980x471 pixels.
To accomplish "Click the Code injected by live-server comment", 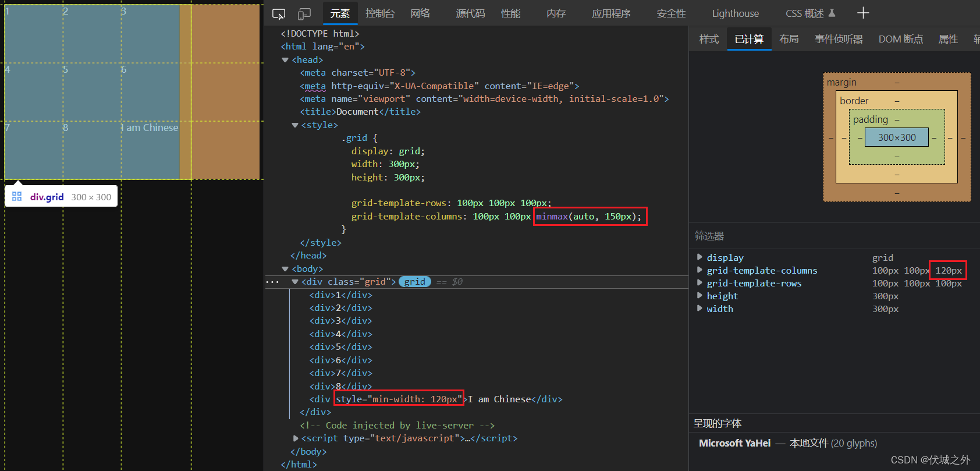I will (x=397, y=426).
